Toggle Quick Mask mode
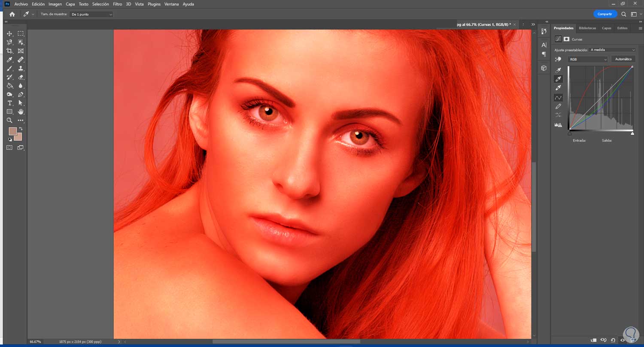644x347 pixels. click(9, 148)
